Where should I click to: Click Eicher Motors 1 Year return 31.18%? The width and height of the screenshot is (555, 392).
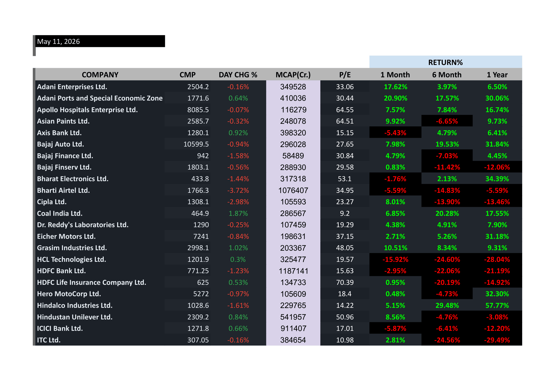[497, 236]
